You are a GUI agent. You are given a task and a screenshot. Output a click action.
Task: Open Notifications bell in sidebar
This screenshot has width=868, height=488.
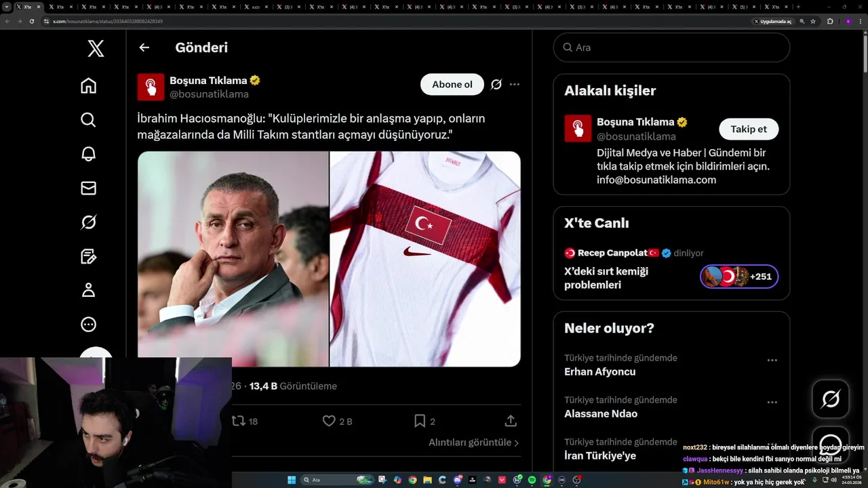(88, 154)
